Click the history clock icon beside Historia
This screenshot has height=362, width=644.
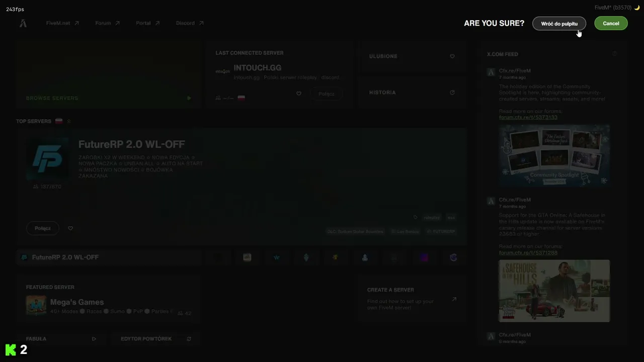(x=452, y=93)
